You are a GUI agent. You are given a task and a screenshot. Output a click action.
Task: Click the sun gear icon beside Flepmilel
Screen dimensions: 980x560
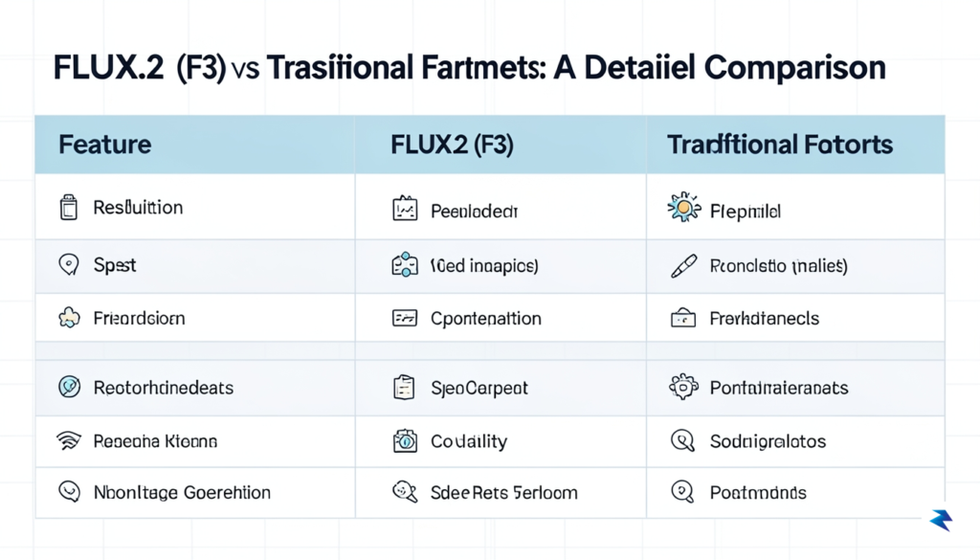(683, 208)
